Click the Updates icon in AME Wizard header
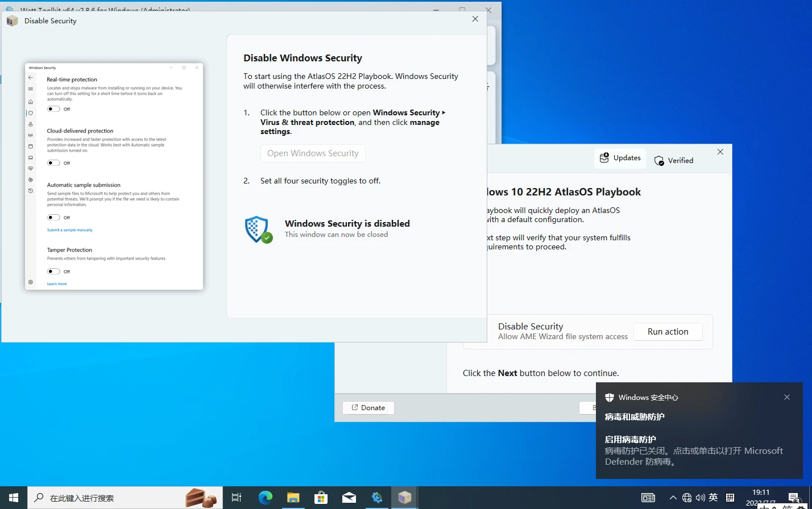Viewport: 812px width, 509px height. [x=604, y=157]
